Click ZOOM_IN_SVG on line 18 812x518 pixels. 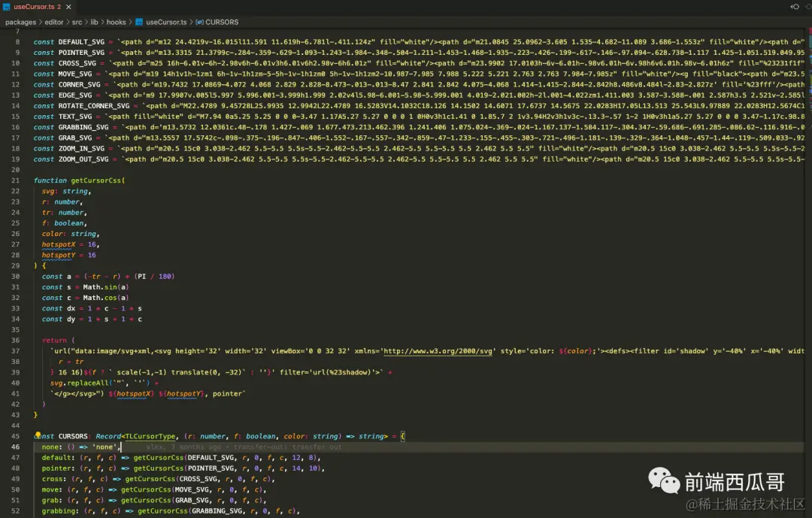81,148
